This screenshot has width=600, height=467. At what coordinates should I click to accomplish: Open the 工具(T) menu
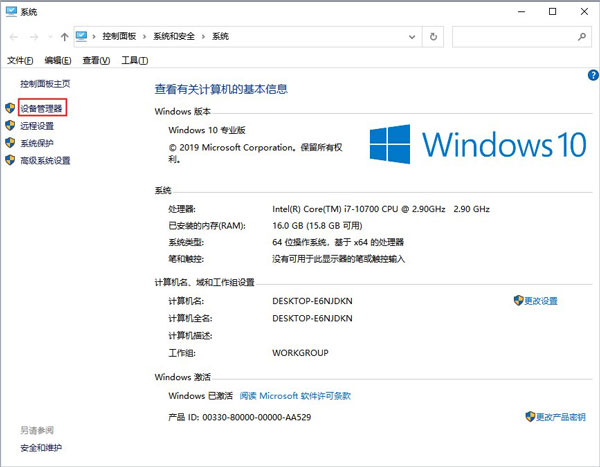(135, 60)
